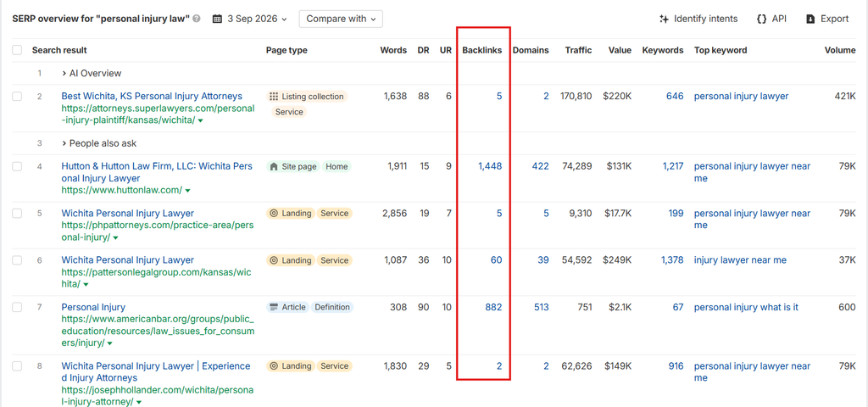This screenshot has width=868, height=407.
Task: Check the box for the huttonlaw.com result
Action: coord(17,166)
